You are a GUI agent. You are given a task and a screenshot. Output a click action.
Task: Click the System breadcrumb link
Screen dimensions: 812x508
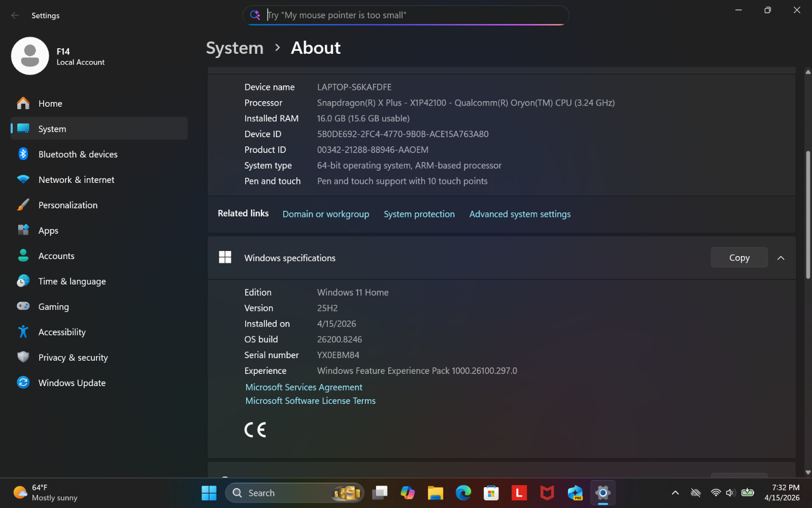(x=234, y=48)
